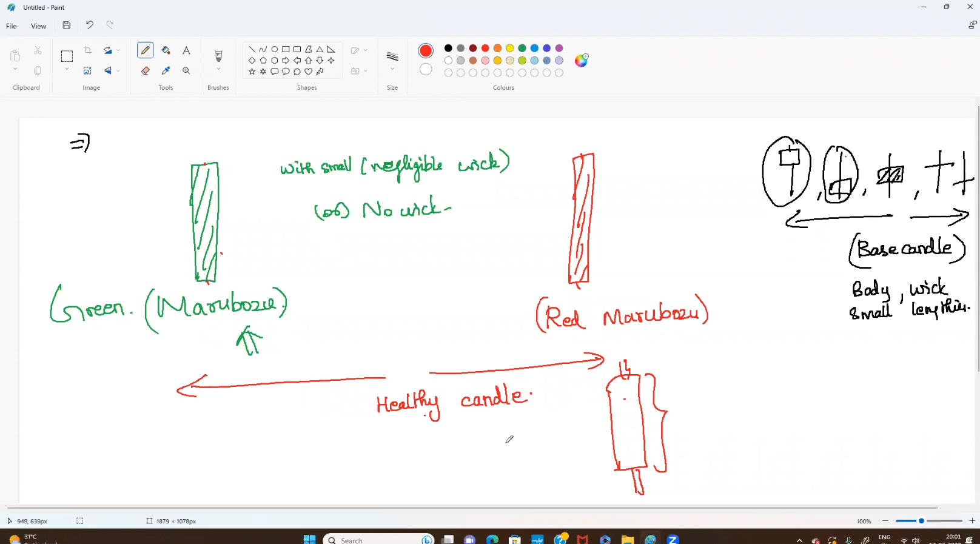The height and width of the screenshot is (544, 980).
Task: Click the Magnifier tool
Action: 186,71
